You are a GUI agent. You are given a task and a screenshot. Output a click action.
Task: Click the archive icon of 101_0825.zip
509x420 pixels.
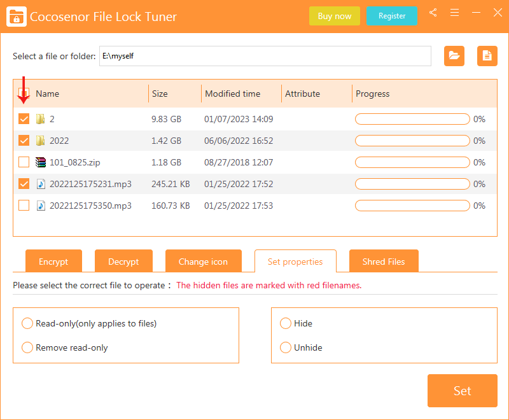[41, 162]
